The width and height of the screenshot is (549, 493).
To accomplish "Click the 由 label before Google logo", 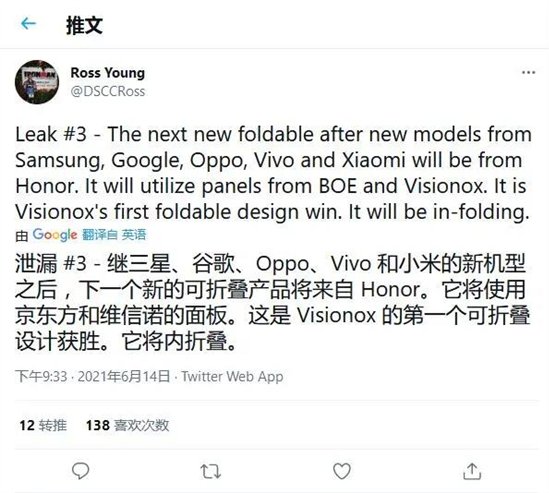I will coord(22,236).
